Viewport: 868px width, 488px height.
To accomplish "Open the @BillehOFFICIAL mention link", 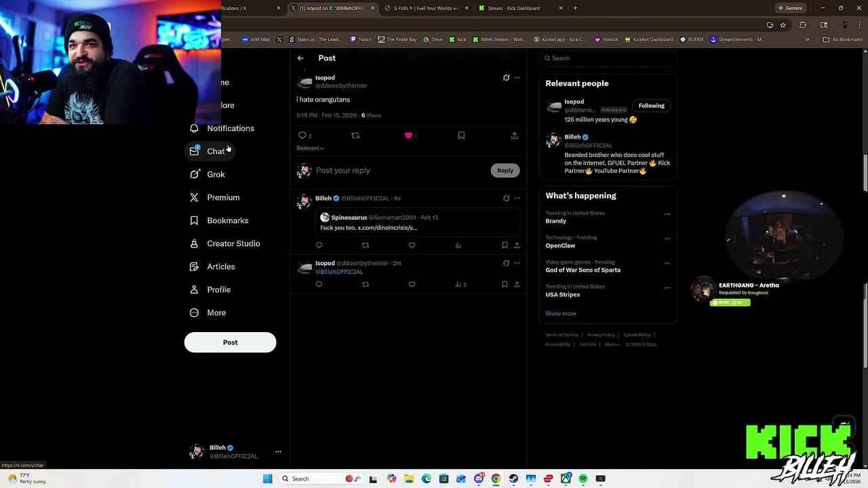I will 339,272.
